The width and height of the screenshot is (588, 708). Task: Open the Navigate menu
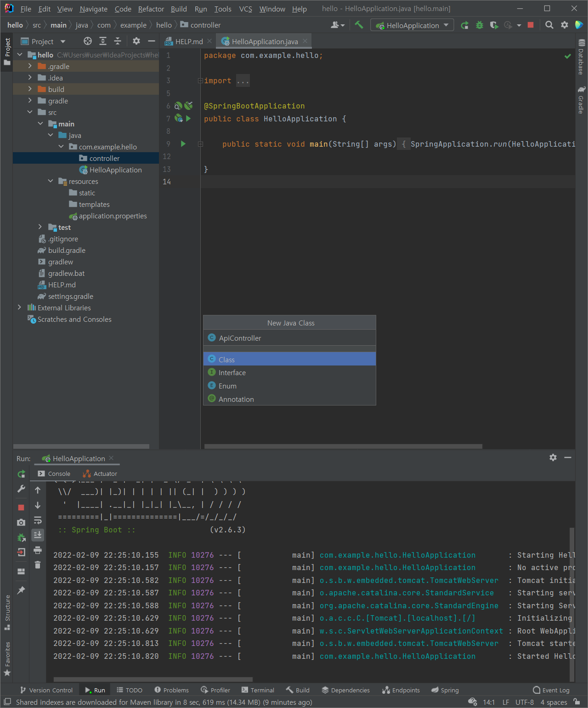point(93,9)
